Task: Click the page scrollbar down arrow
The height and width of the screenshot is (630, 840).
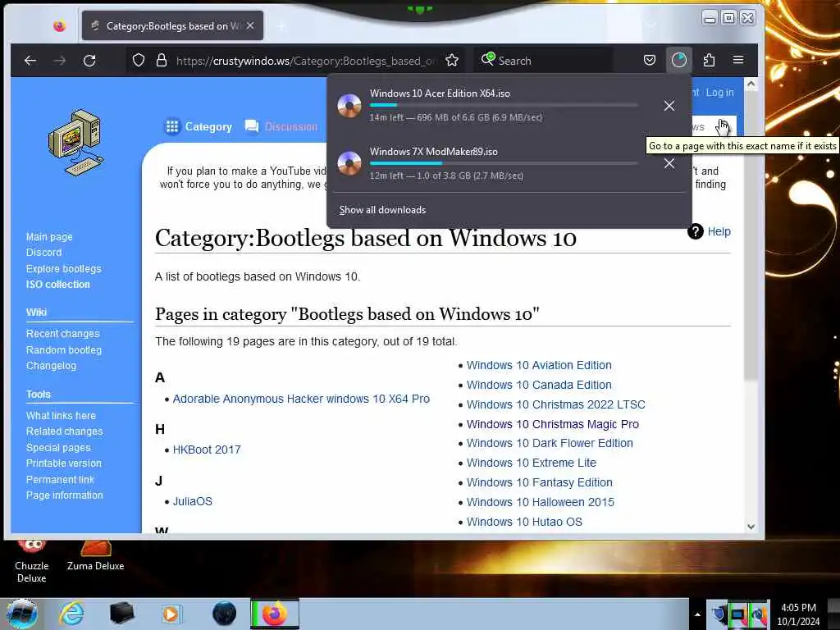Action: tap(751, 527)
